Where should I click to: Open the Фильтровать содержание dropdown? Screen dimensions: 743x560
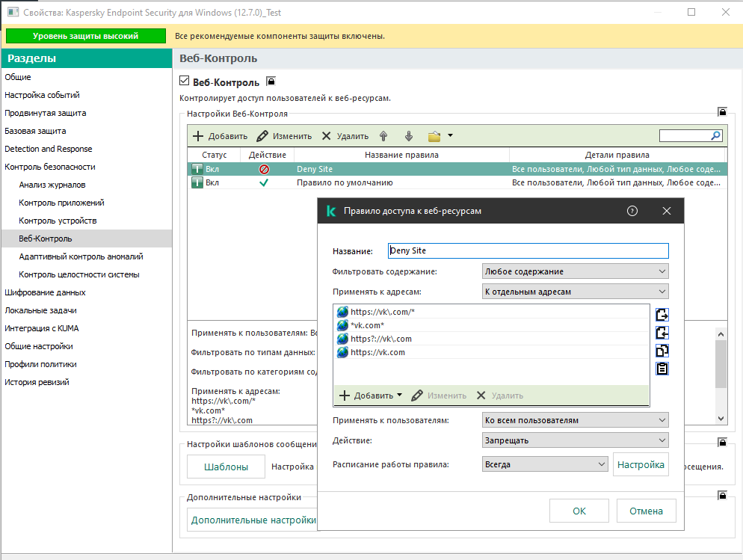click(575, 271)
